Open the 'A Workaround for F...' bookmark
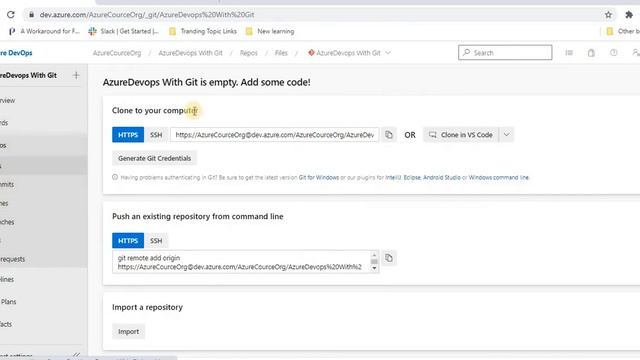The height and width of the screenshot is (360, 640). pyautogui.click(x=44, y=31)
